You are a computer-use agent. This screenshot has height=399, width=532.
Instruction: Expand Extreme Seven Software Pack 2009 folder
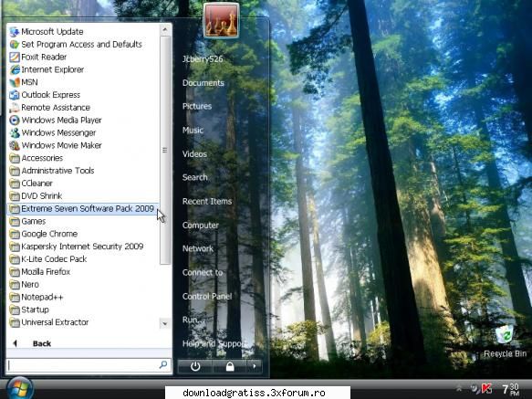point(83,208)
